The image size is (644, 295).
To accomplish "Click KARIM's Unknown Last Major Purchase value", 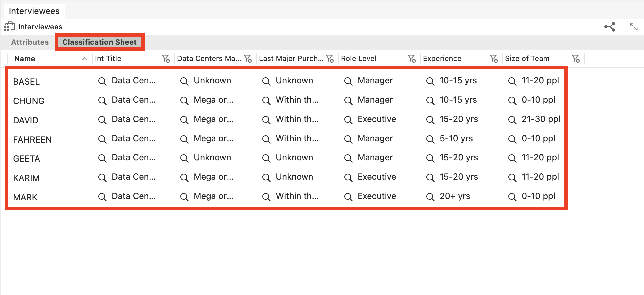I will point(294,177).
